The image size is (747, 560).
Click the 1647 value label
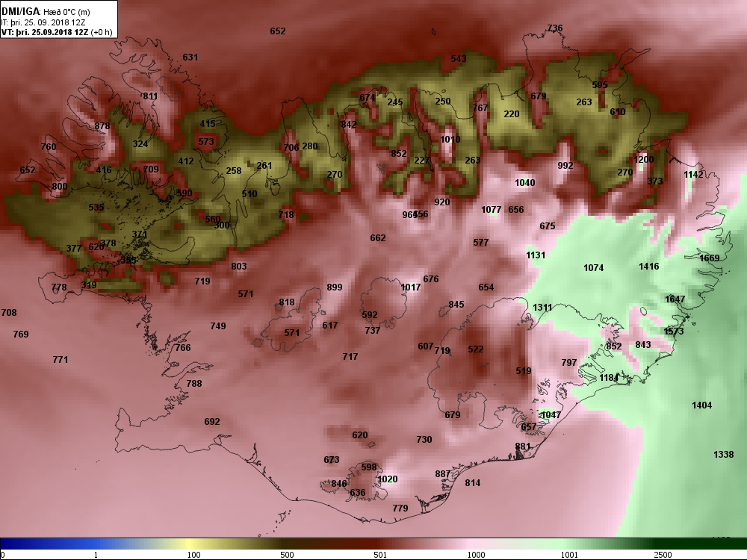[675, 299]
